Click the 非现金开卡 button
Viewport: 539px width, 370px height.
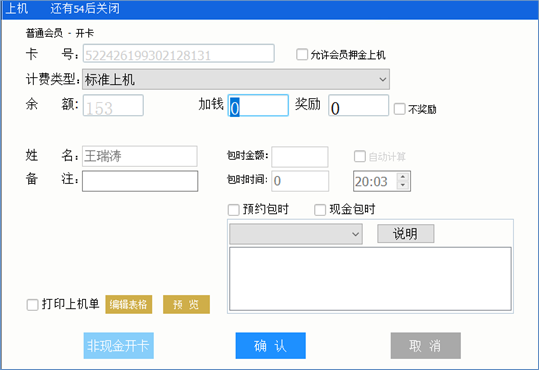pyautogui.click(x=119, y=346)
